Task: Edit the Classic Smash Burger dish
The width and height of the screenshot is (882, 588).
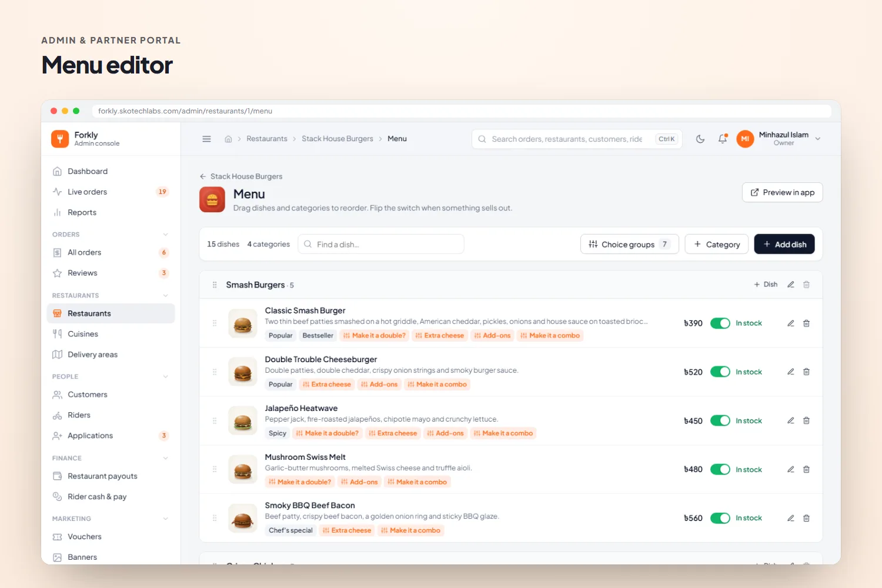Action: coord(791,323)
